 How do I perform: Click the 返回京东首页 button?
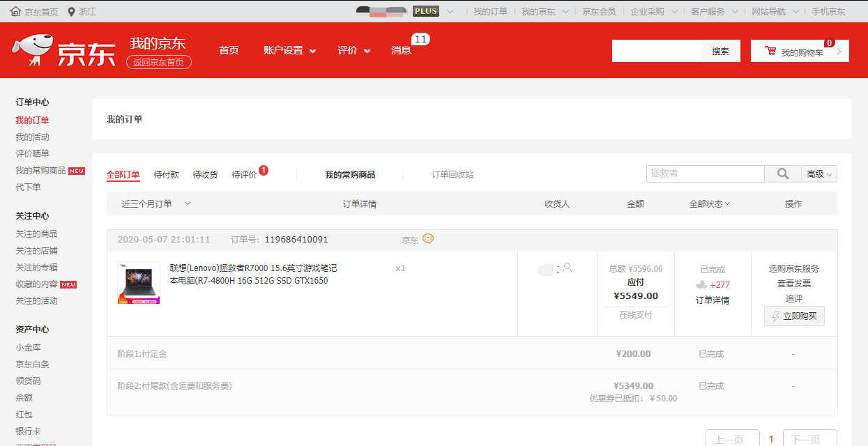pos(159,62)
